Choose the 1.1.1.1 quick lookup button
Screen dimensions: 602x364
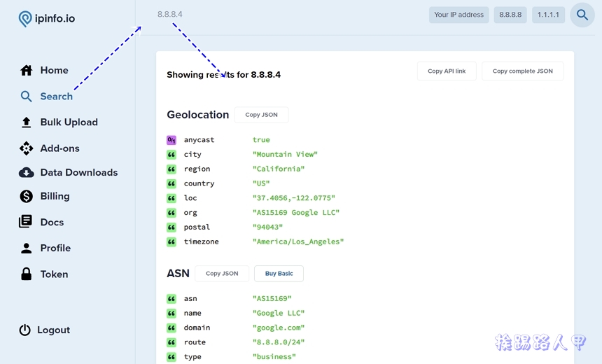coord(548,15)
